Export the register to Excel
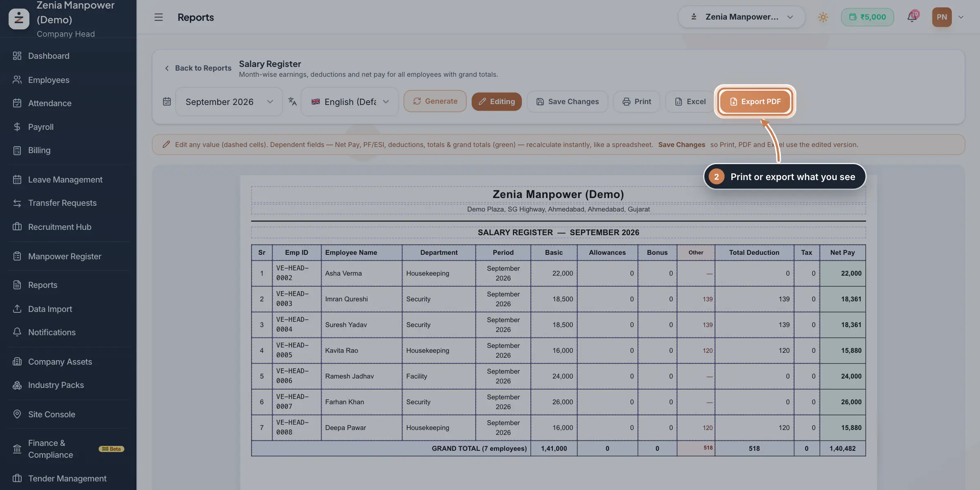The image size is (980, 490). coord(690,102)
